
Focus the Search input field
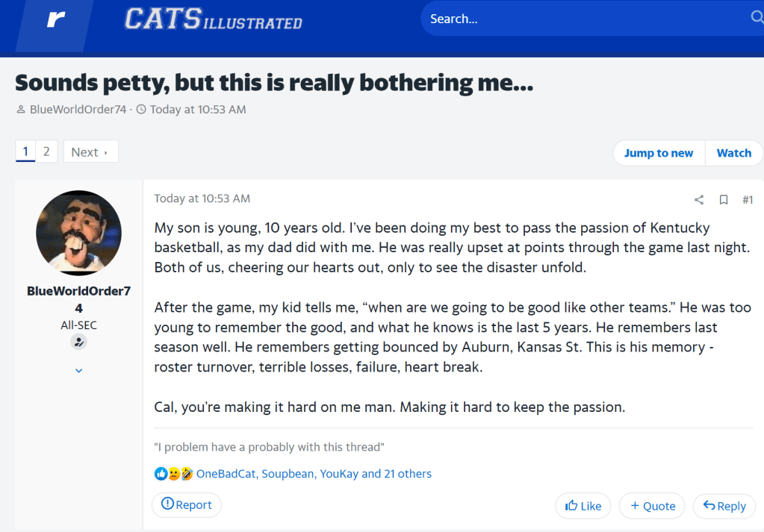[x=583, y=19]
